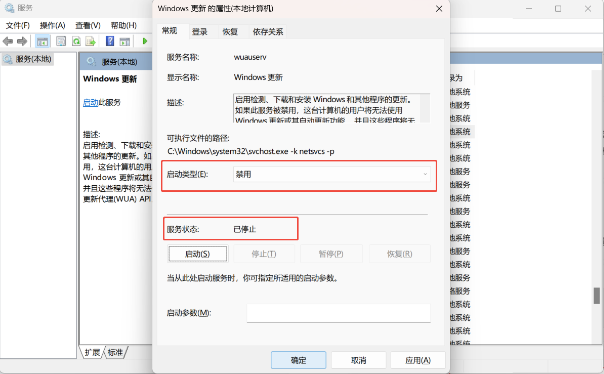Click the bold Windows 更新 heading in pane
604x374 pixels.
point(110,79)
